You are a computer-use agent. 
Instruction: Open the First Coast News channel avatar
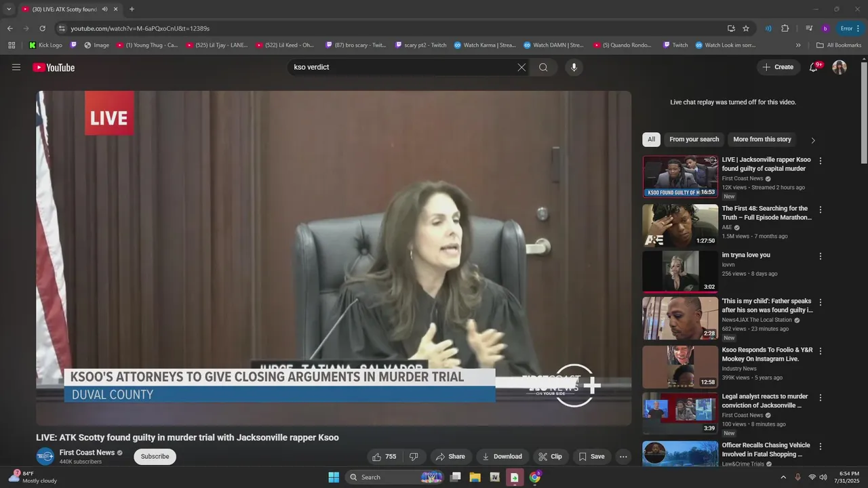pyautogui.click(x=45, y=456)
